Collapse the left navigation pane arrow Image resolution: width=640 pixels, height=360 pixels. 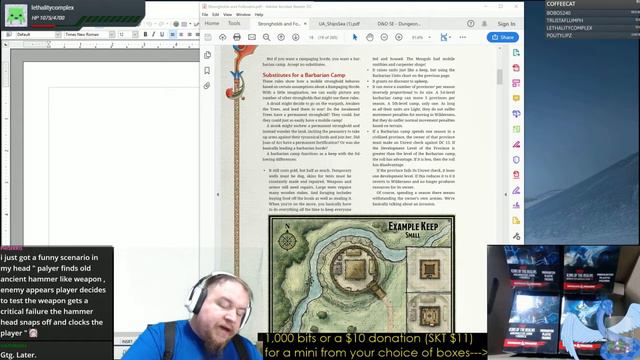pyautogui.click(x=218, y=195)
